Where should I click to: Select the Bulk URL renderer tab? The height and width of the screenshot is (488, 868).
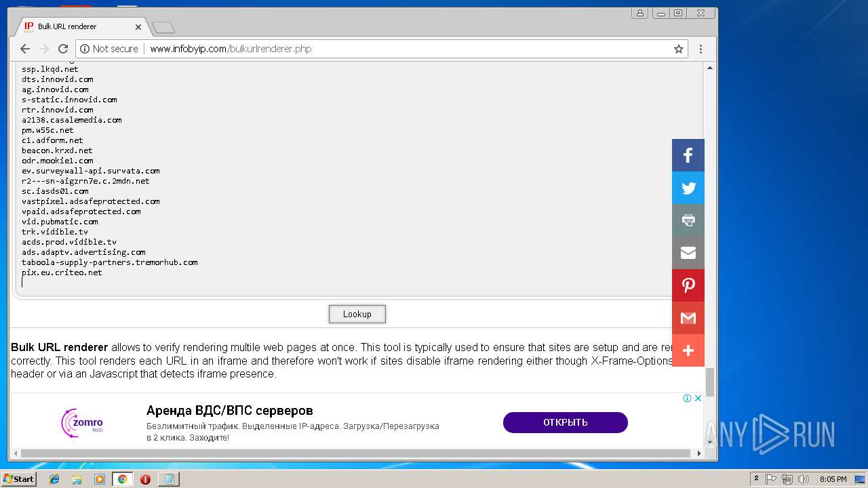pos(80,26)
